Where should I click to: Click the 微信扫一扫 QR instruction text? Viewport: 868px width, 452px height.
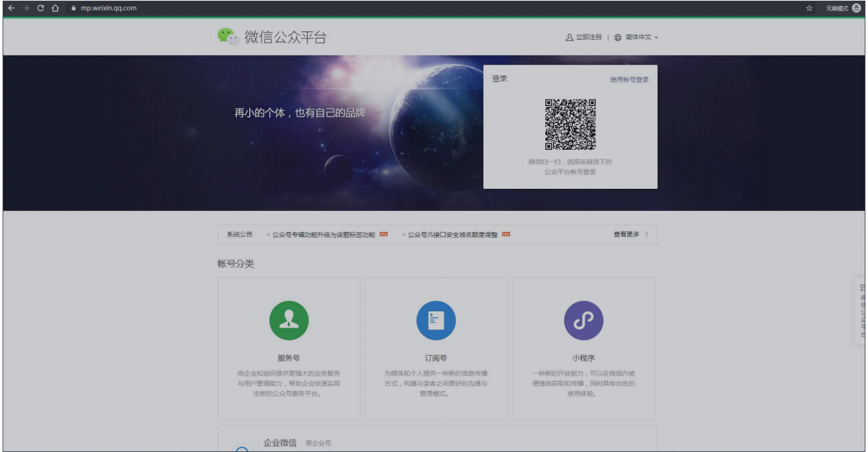pyautogui.click(x=571, y=167)
